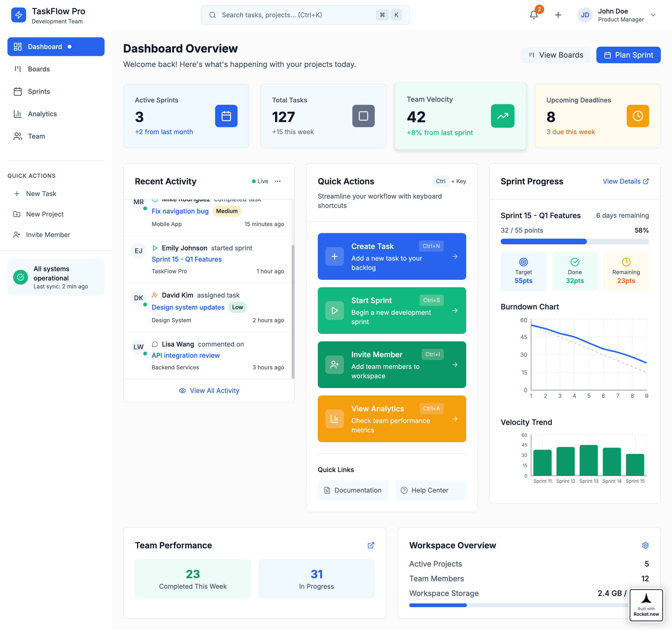Click the View Analytics chart icon
Screen dimensions: 672x630
[x=334, y=419]
